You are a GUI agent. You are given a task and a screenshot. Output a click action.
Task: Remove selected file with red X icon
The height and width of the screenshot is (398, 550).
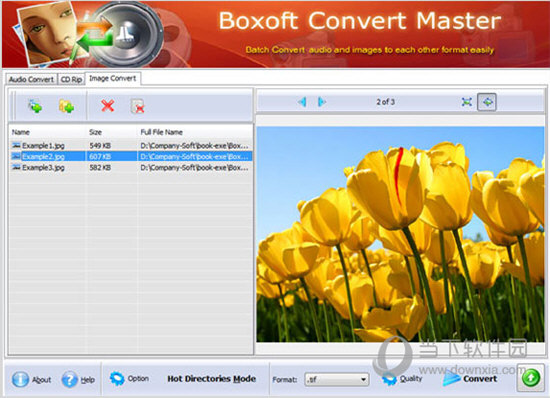[x=107, y=106]
